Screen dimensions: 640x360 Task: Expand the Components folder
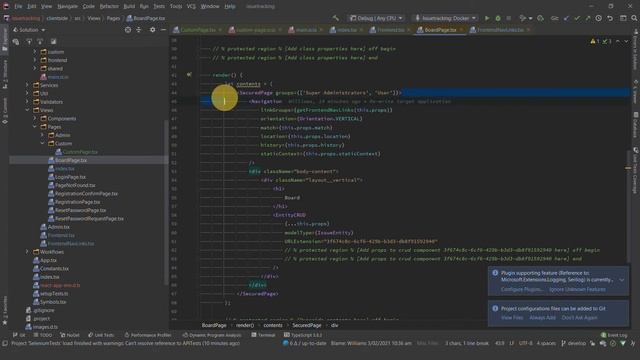tap(35, 119)
